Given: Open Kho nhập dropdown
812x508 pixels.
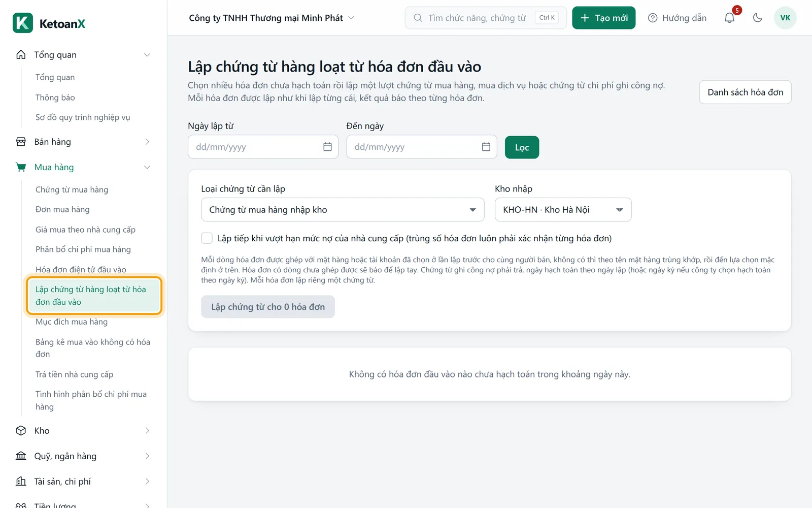Looking at the screenshot, I should click(x=563, y=210).
